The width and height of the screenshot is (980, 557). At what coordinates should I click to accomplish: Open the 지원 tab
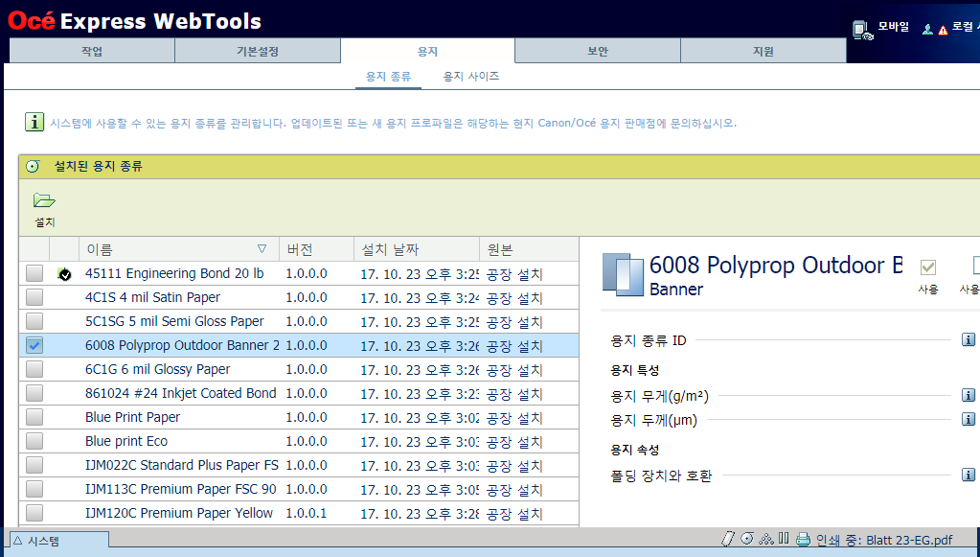point(763,51)
